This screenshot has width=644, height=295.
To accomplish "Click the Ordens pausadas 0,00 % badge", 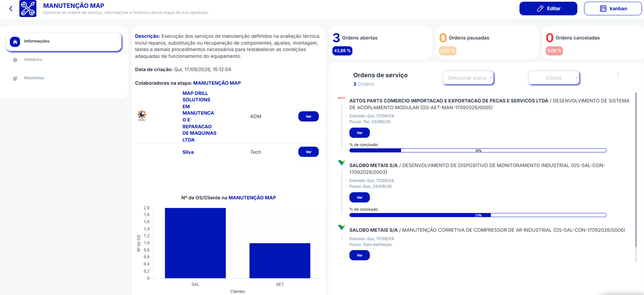I will tap(447, 51).
